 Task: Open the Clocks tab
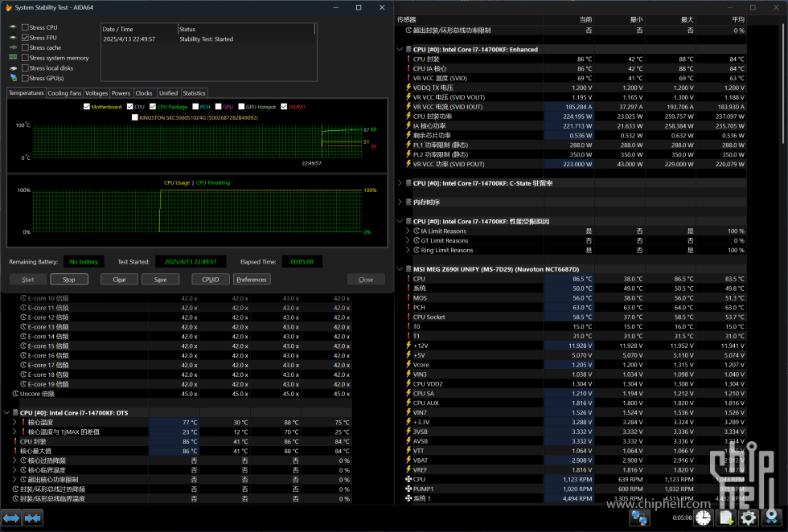click(144, 93)
